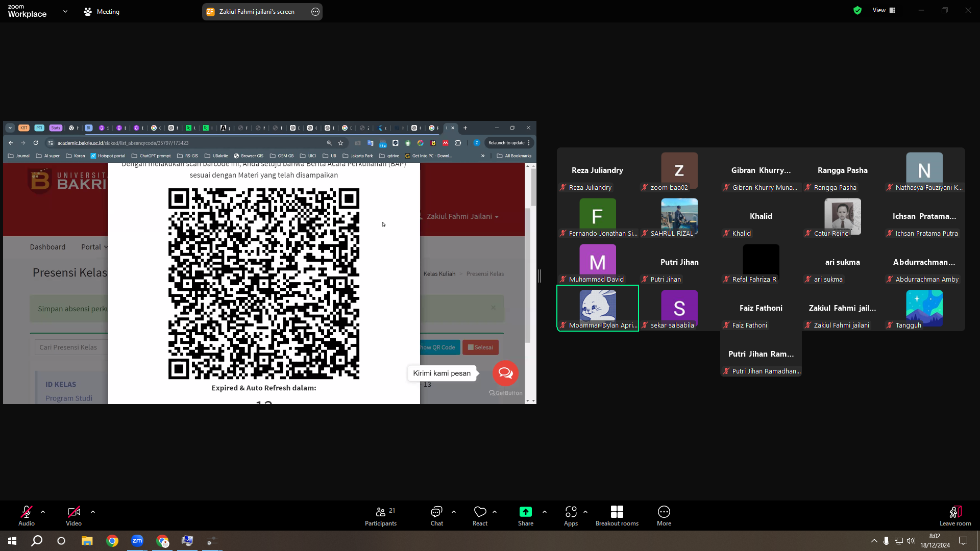
Task: Show hidden bookmarks with the double chevron
Action: [483, 156]
